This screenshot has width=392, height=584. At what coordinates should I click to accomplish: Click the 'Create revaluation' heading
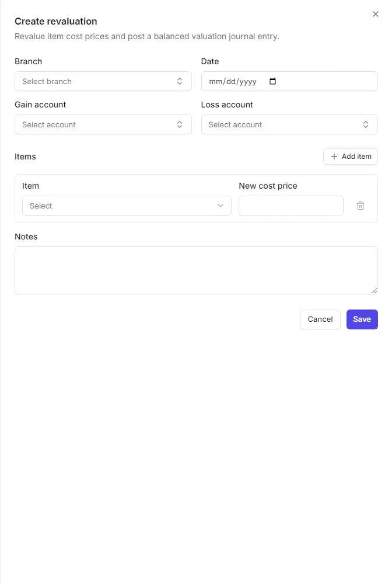tap(56, 21)
